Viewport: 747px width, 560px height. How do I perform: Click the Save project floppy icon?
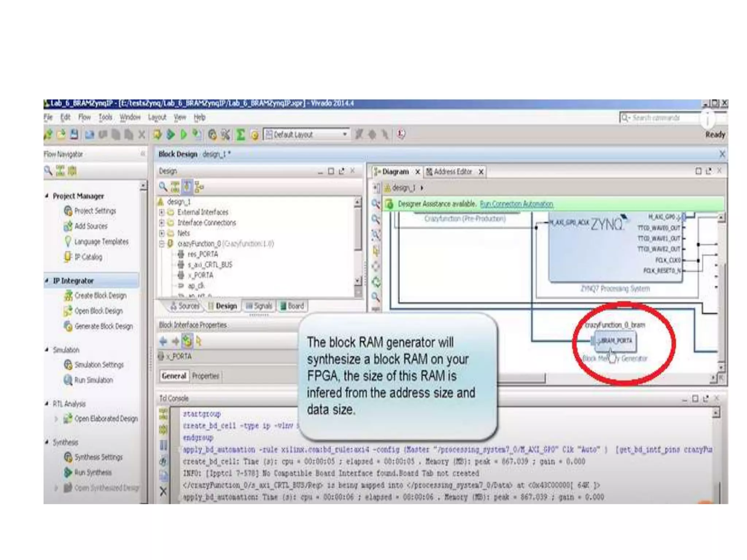[74, 135]
